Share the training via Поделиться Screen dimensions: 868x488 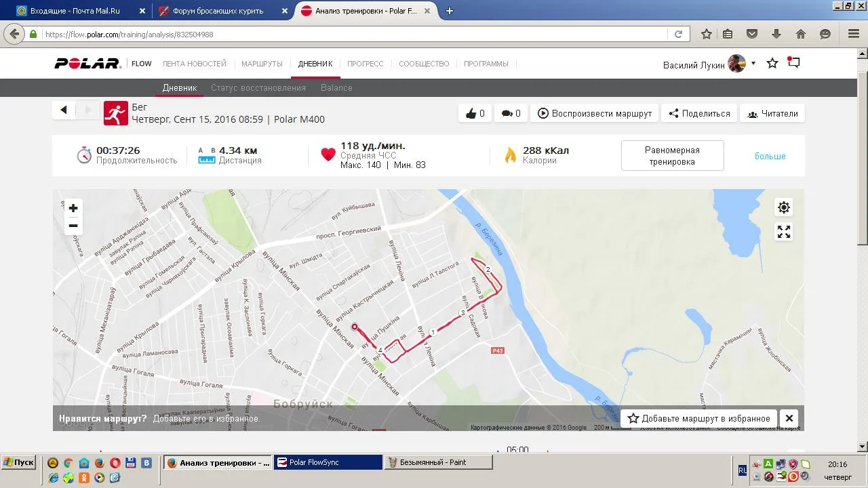(x=699, y=113)
